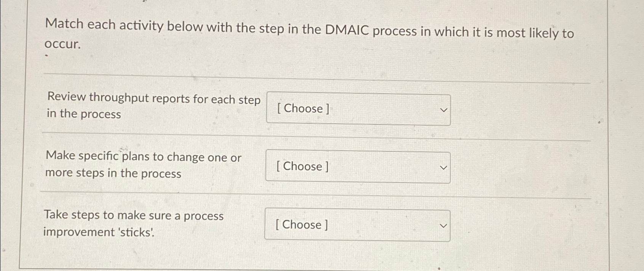
Task: Click the chevron on the third Choose box
Action: (443, 226)
